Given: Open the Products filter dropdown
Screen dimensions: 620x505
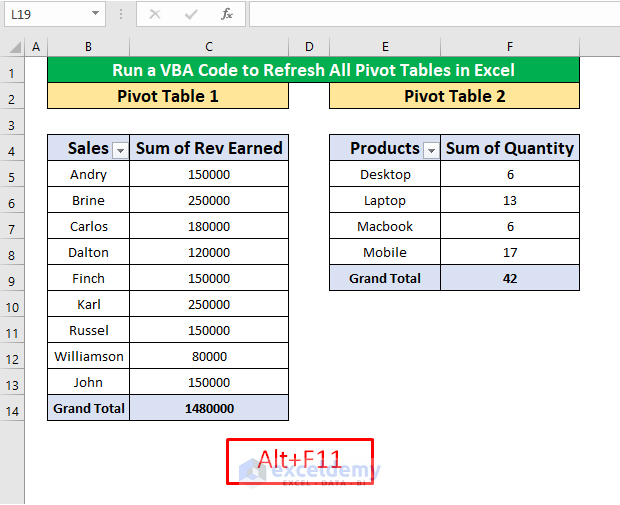Looking at the screenshot, I should pyautogui.click(x=431, y=150).
